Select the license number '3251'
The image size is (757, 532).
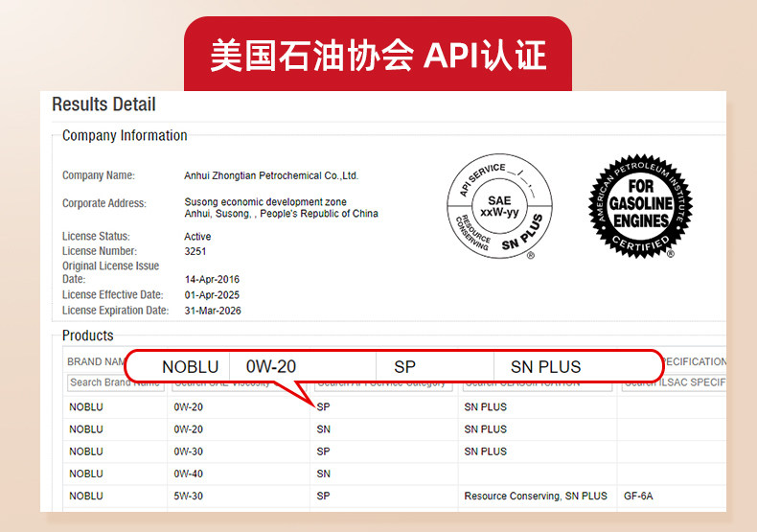coord(195,251)
